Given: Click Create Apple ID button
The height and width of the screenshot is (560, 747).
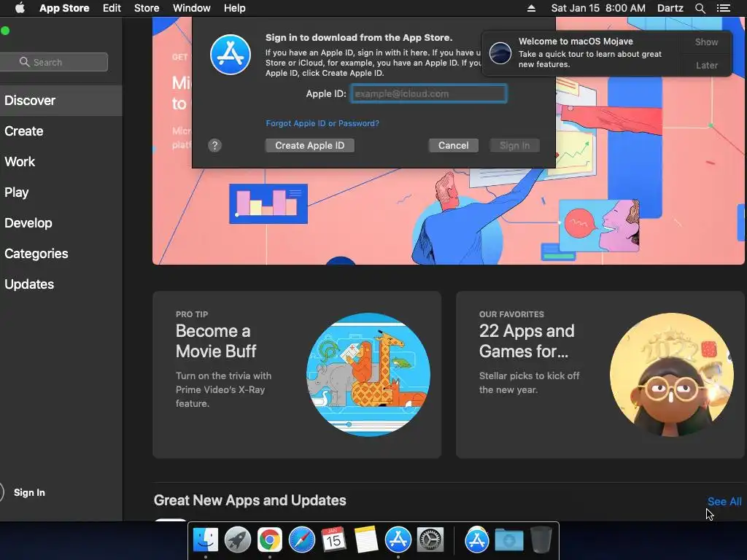Looking at the screenshot, I should [309, 146].
